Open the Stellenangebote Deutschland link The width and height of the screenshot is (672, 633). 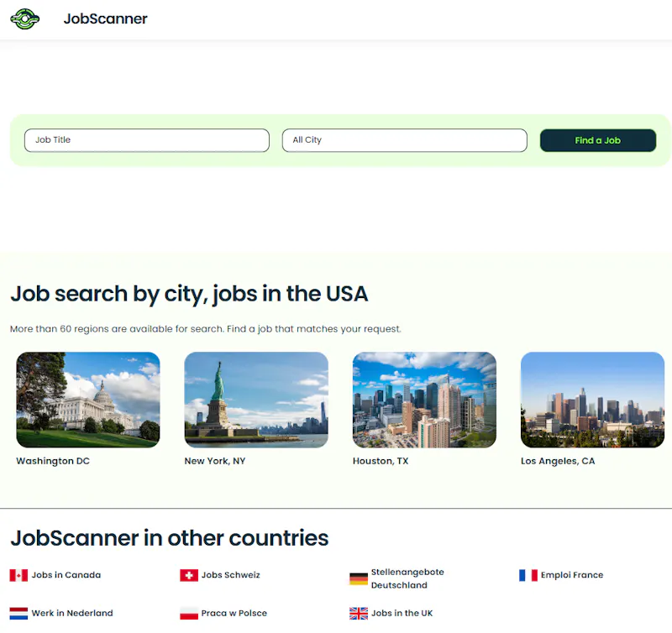[407, 578]
